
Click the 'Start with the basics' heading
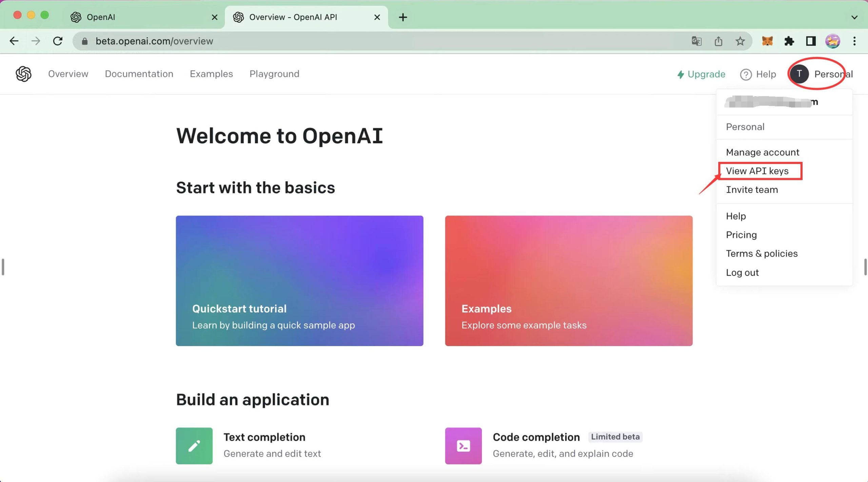tap(255, 187)
